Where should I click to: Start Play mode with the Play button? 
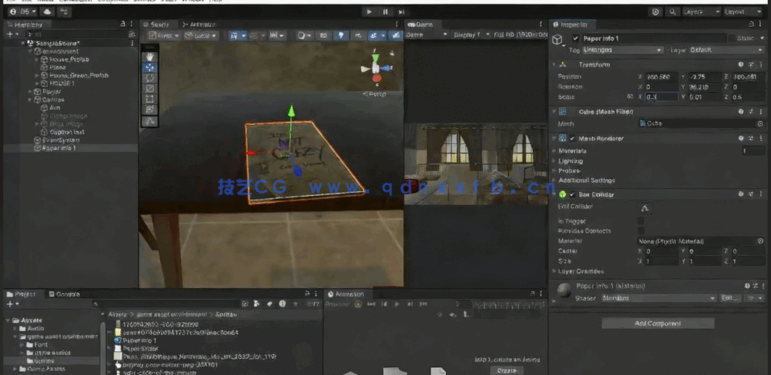click(x=369, y=12)
